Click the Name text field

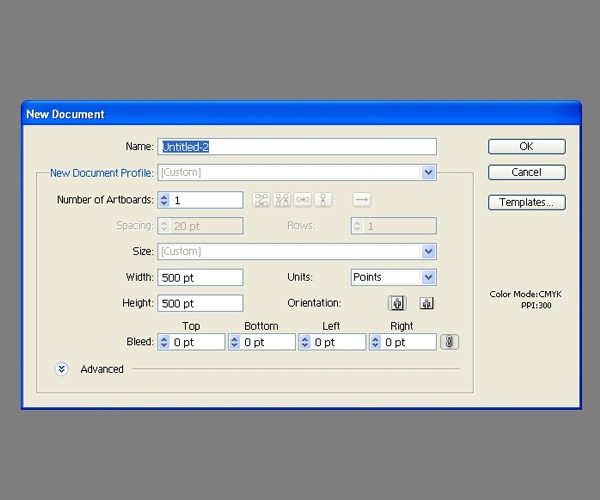pyautogui.click(x=297, y=146)
